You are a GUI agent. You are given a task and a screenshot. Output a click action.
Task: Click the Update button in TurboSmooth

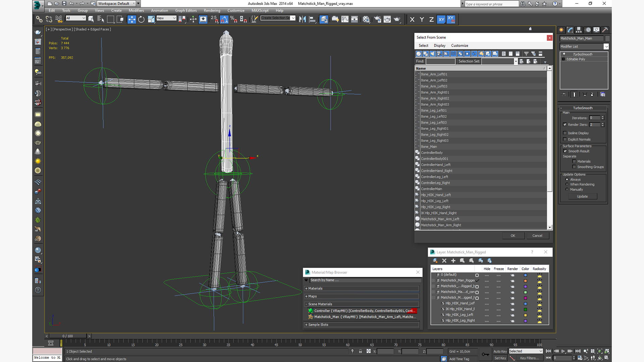click(x=582, y=196)
